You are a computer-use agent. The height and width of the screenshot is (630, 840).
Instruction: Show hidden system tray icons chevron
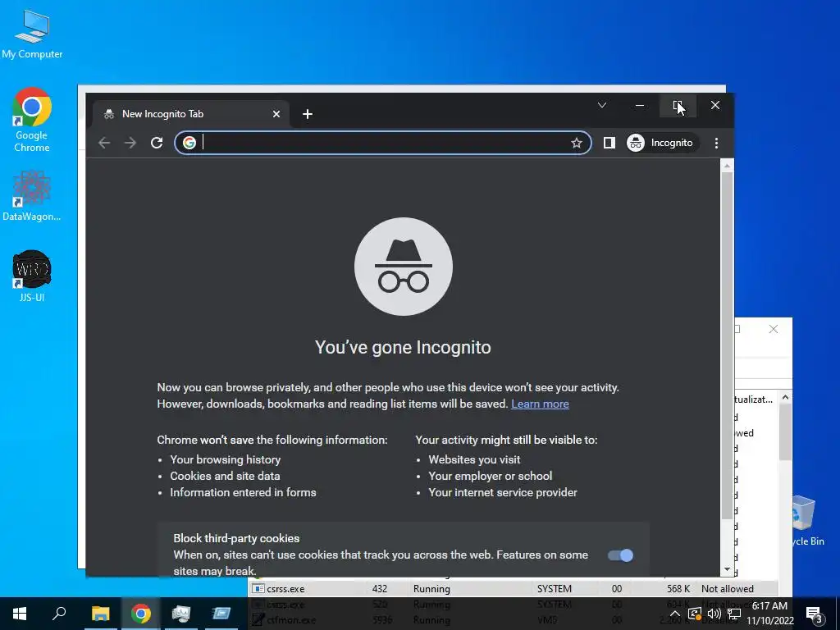click(x=675, y=614)
